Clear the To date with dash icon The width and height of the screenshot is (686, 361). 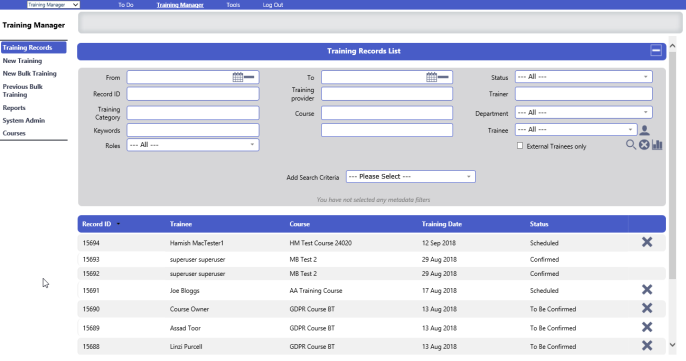coord(443,77)
